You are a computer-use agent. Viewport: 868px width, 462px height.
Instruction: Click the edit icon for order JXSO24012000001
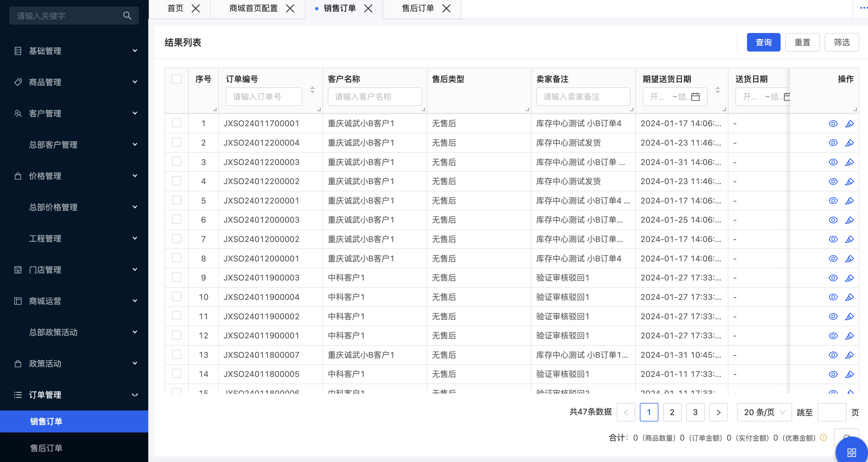tap(849, 258)
